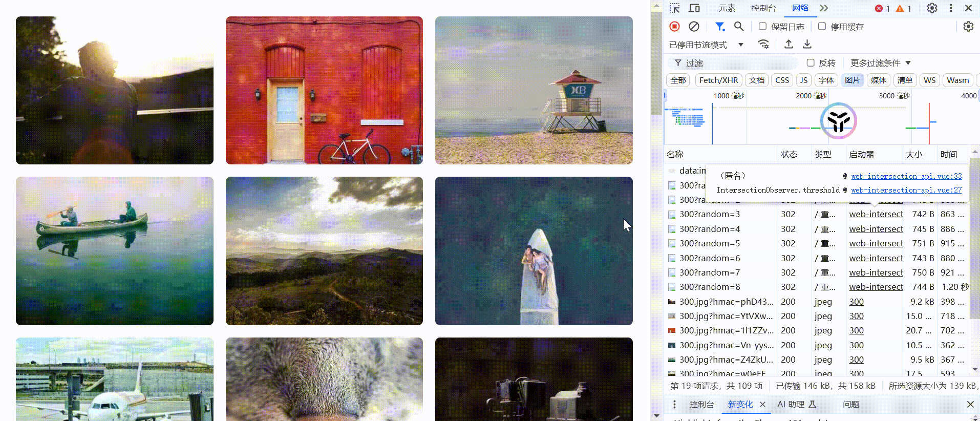This screenshot has width=980, height=421.
Task: Open 已停用节流模式 throttling dropdown
Action: click(x=706, y=45)
